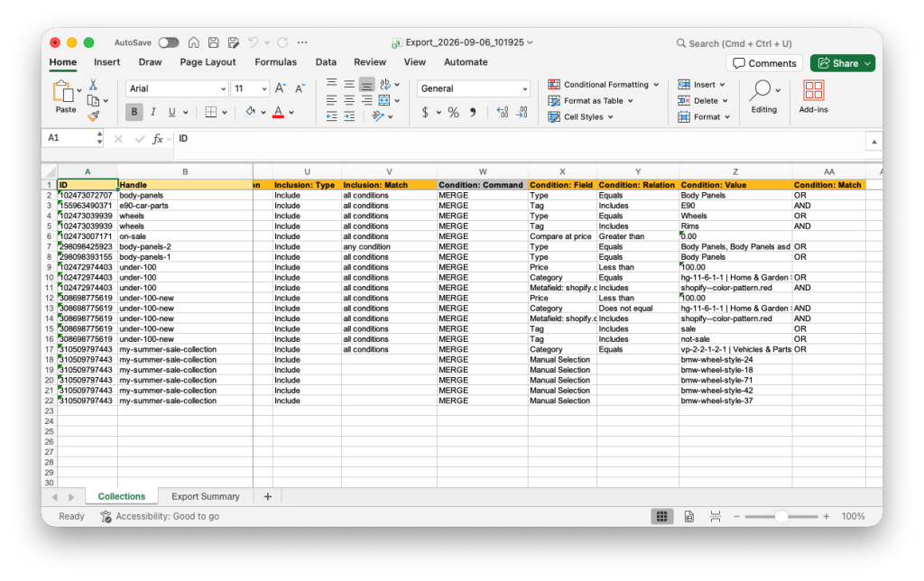Image resolution: width=924 pixels, height=581 pixels.
Task: Increase font size with large A icon
Action: click(x=281, y=88)
